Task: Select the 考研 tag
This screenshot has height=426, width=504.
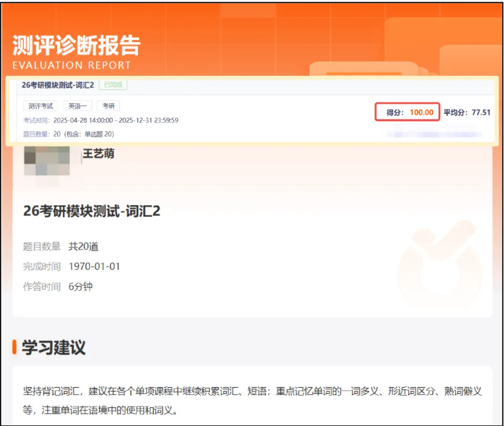Action: (109, 106)
